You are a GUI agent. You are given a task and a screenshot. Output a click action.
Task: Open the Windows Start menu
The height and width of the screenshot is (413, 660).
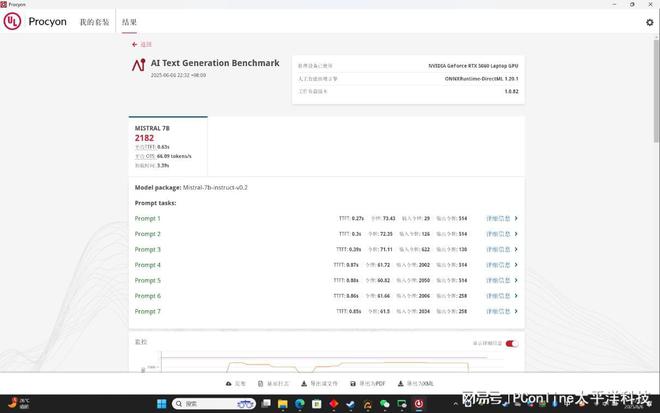click(162, 404)
